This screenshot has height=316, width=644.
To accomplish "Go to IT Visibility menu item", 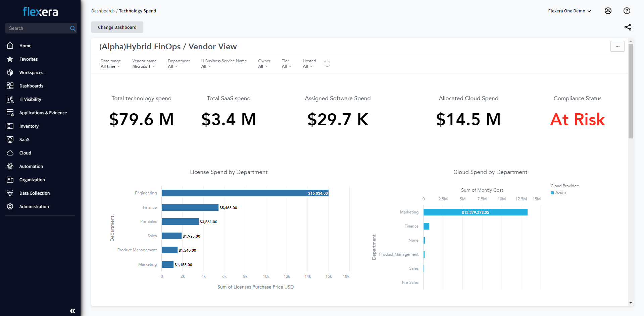I will (x=30, y=99).
